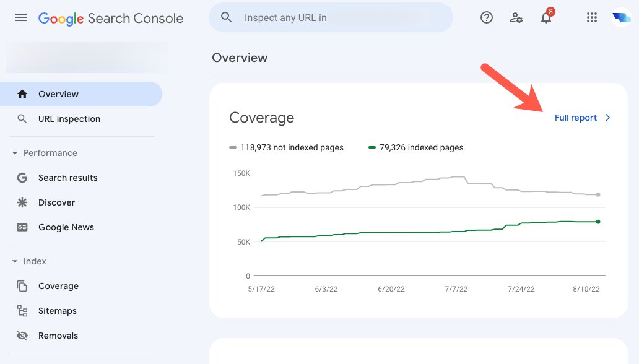Toggle the indexed pages legend
This screenshot has height=364, width=639.
415,147
